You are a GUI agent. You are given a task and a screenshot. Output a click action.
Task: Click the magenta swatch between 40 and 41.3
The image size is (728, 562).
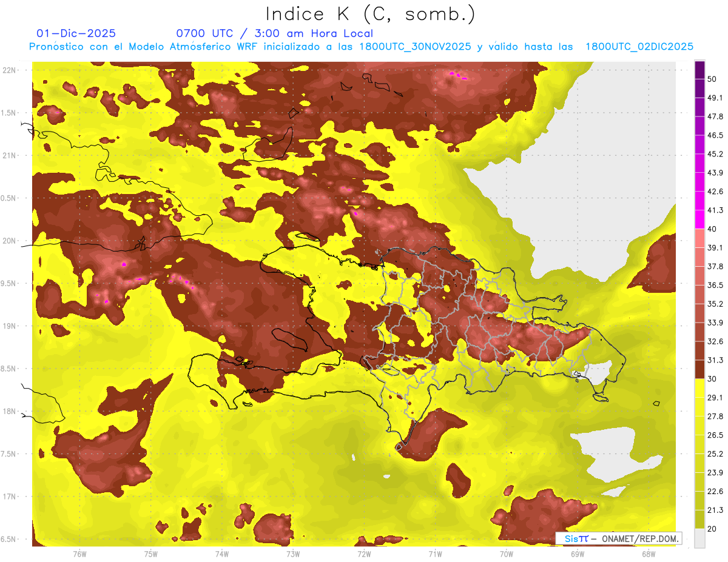[699, 219]
